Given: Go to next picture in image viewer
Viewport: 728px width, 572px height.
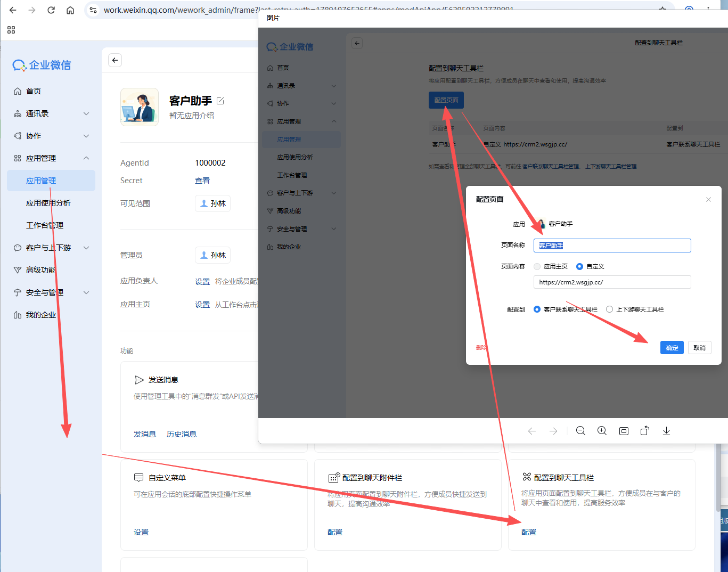Looking at the screenshot, I should [x=553, y=431].
